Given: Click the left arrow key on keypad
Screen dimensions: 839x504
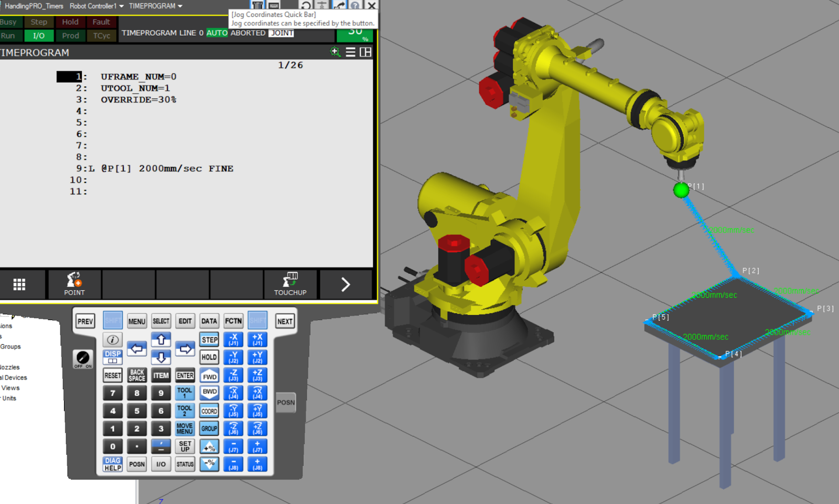Looking at the screenshot, I should tap(137, 348).
